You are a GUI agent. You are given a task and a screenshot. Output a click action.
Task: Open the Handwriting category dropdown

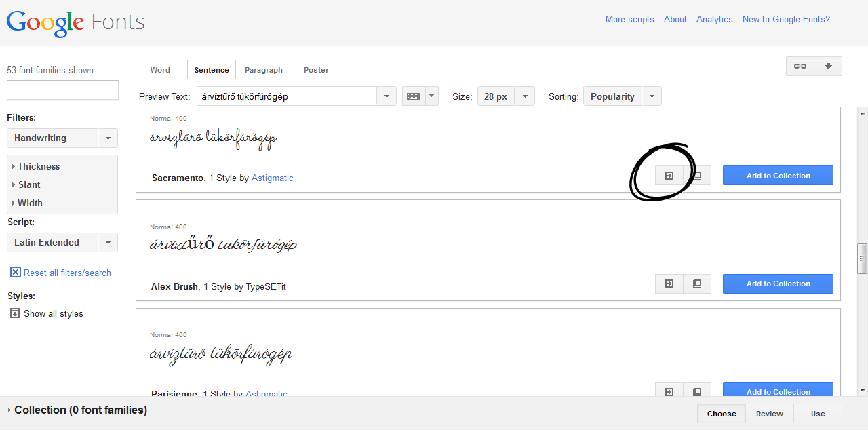coord(62,138)
